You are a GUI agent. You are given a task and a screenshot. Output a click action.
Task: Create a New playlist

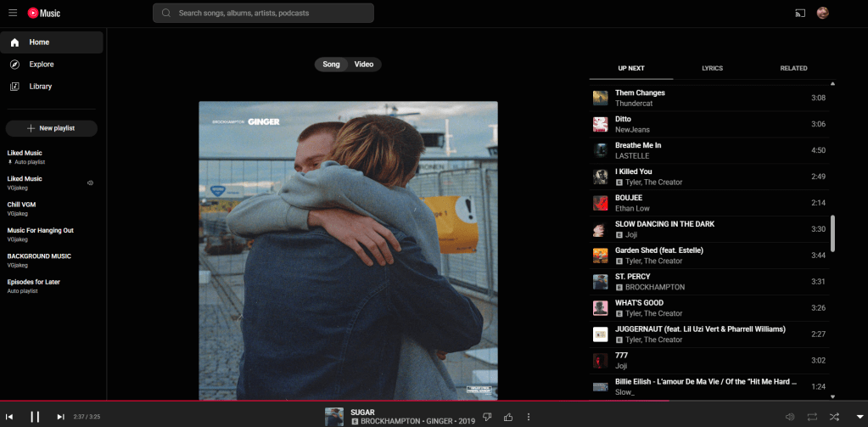(x=51, y=128)
